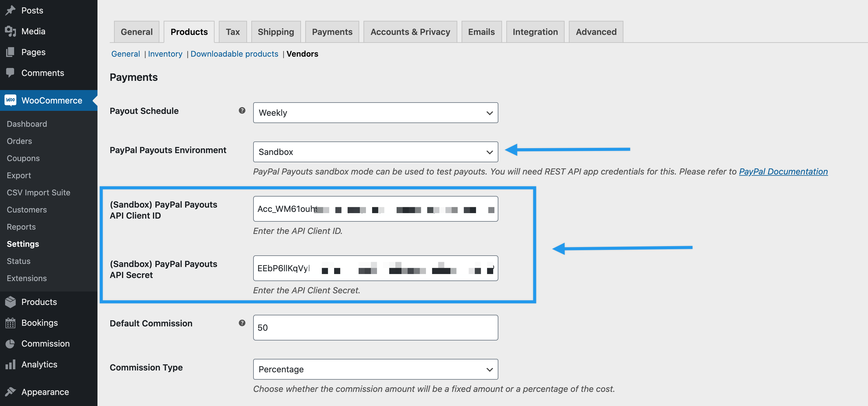This screenshot has height=406, width=868.
Task: Click the Commission pie chart icon
Action: point(10,343)
